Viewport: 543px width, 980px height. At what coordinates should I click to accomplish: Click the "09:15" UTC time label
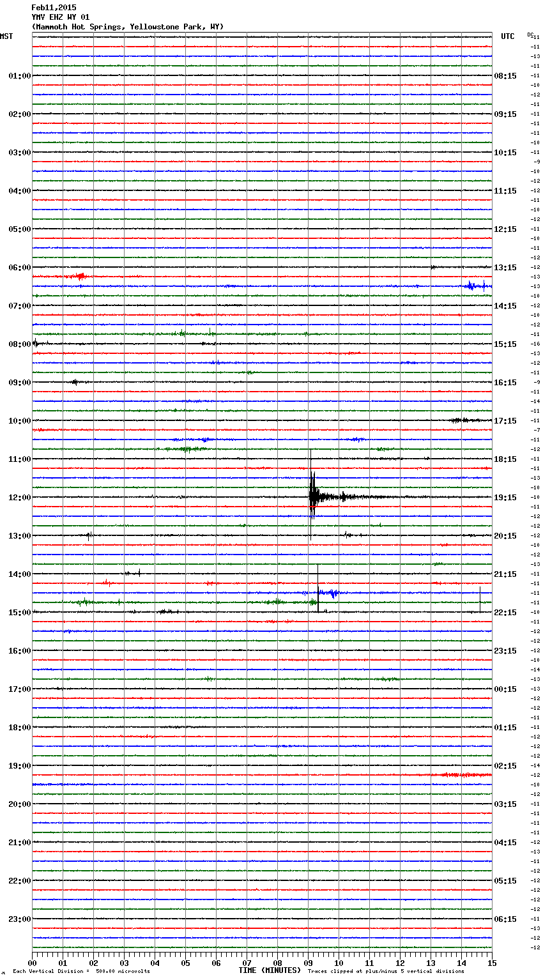coord(505,114)
